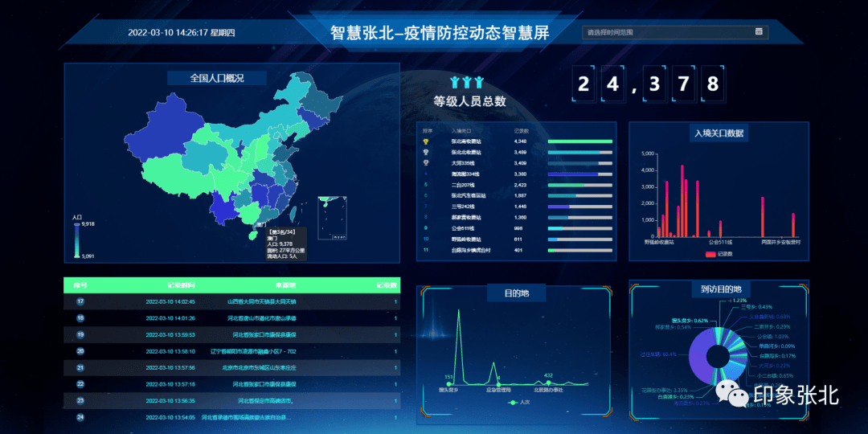Click the map tooltip showing 人口: 9,378
Screen dimensions: 868x434
click(x=284, y=244)
